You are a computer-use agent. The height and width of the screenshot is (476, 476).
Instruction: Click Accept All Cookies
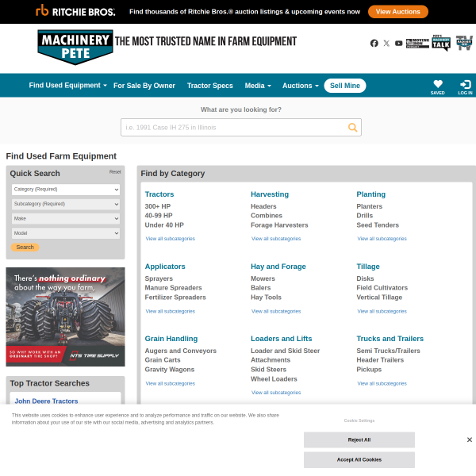point(359,459)
